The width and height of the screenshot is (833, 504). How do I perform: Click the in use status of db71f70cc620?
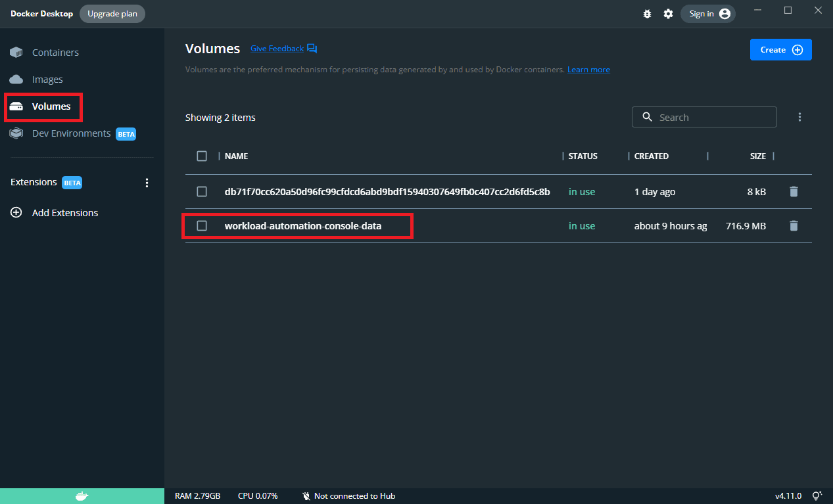point(582,192)
